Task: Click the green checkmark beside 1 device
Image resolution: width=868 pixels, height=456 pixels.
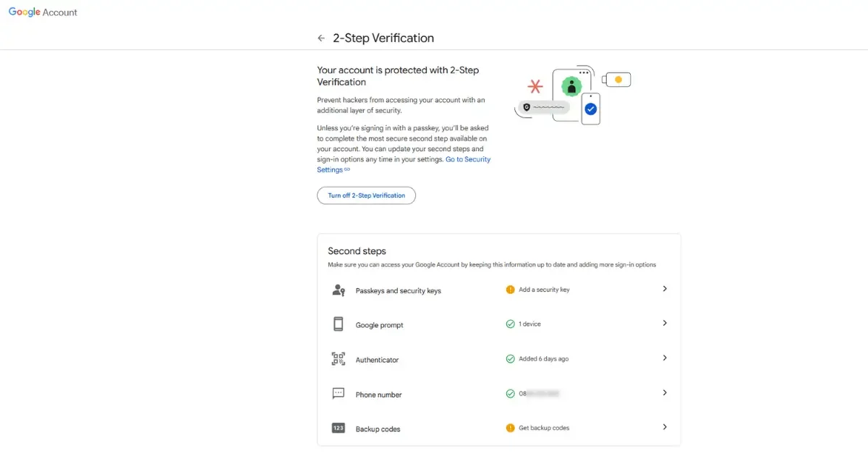Action: tap(511, 324)
